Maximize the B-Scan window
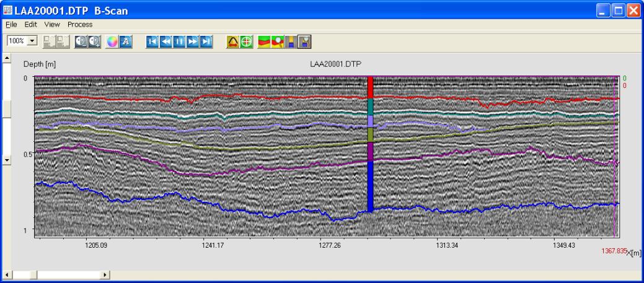Screen dimensions: 644x283 pyautogui.click(x=618, y=11)
